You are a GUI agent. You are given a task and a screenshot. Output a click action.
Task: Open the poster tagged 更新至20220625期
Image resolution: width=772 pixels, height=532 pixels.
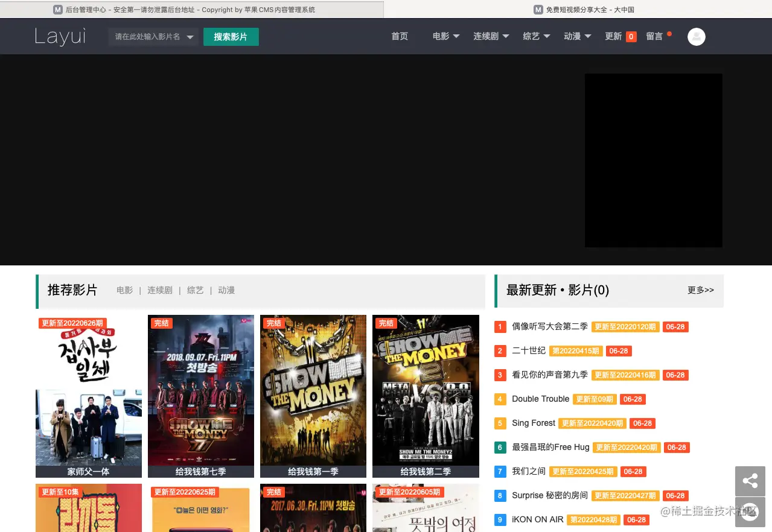click(x=201, y=508)
